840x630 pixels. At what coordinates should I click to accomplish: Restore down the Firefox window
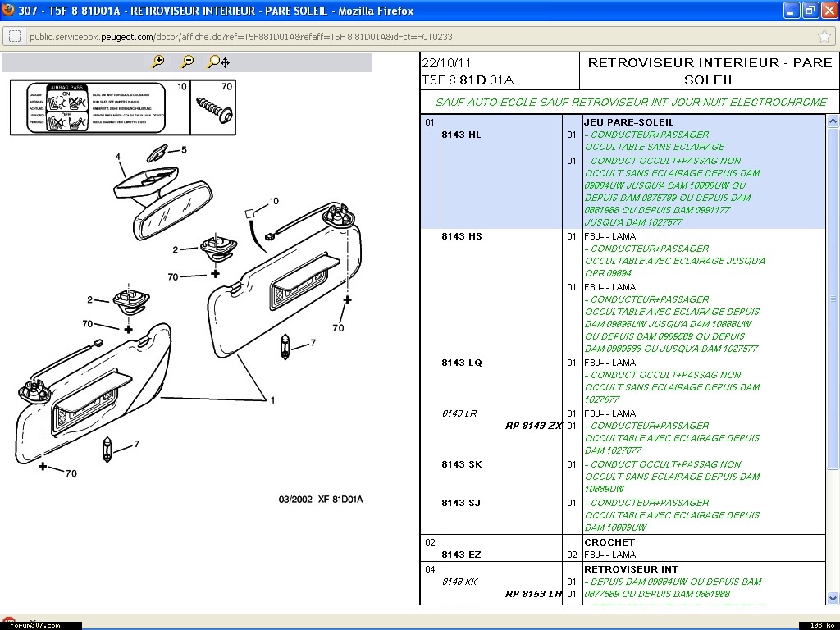pos(810,11)
